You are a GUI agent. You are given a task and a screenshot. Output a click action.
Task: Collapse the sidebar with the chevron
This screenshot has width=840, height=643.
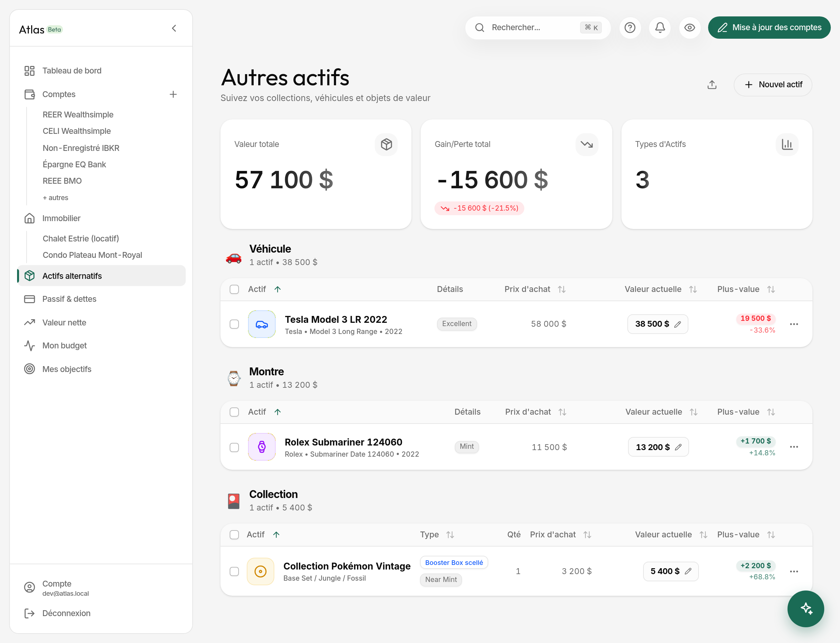pyautogui.click(x=174, y=28)
